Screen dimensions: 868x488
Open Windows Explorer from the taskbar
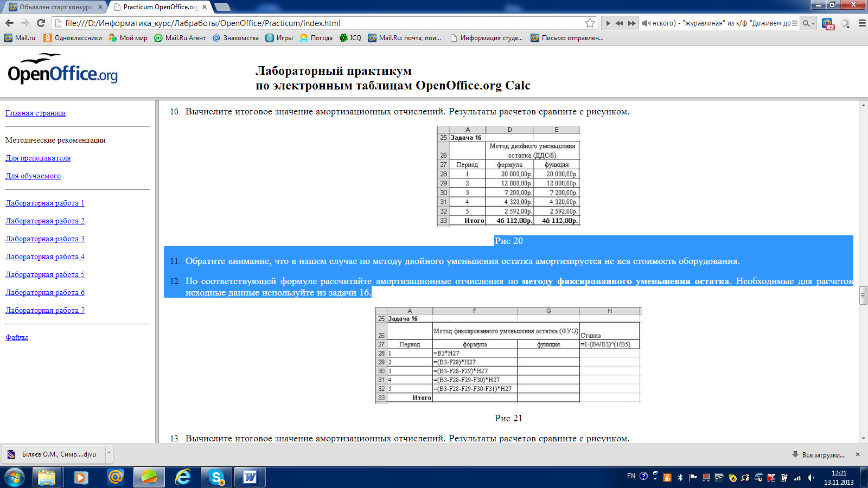coord(47,477)
